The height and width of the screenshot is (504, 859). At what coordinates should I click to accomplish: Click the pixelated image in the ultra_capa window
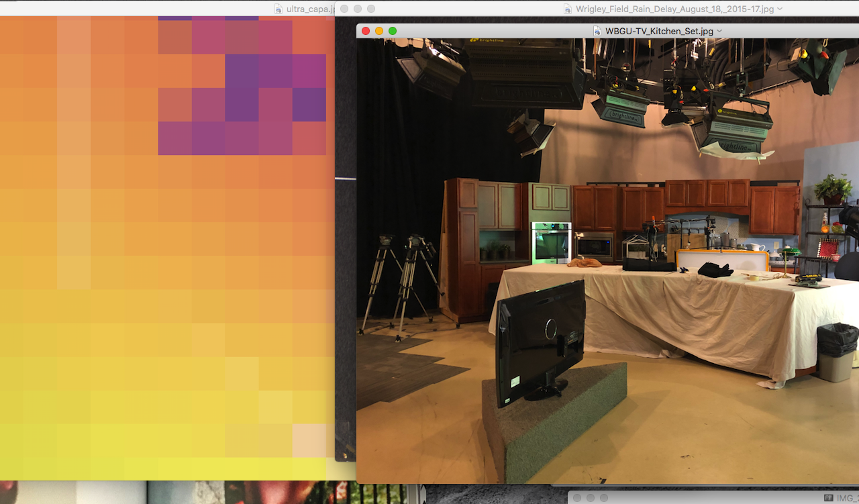pyautogui.click(x=167, y=248)
